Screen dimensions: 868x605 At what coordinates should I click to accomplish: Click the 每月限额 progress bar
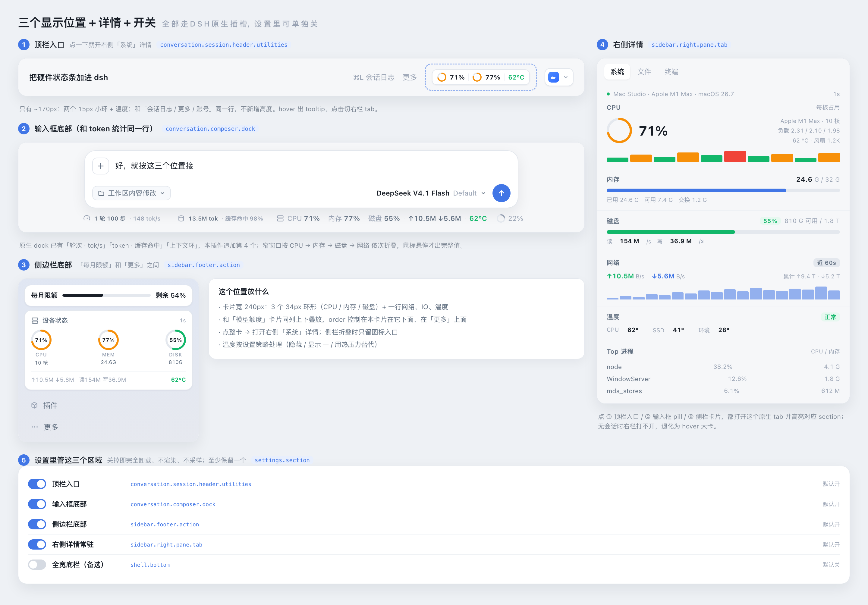point(106,295)
